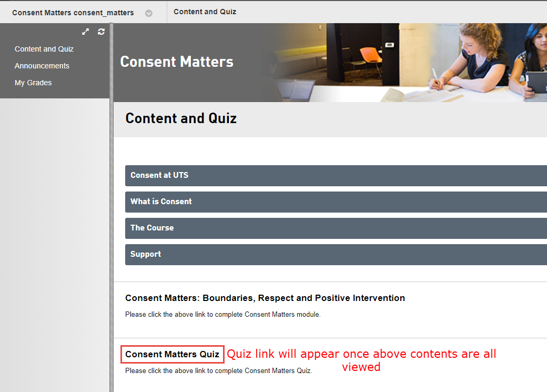Click the red quiz link annotation text
Viewport: 547px width, 392px height.
(361, 360)
